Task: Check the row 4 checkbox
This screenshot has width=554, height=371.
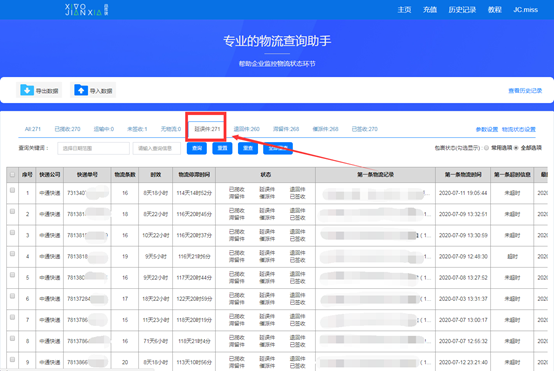Action: (12, 254)
